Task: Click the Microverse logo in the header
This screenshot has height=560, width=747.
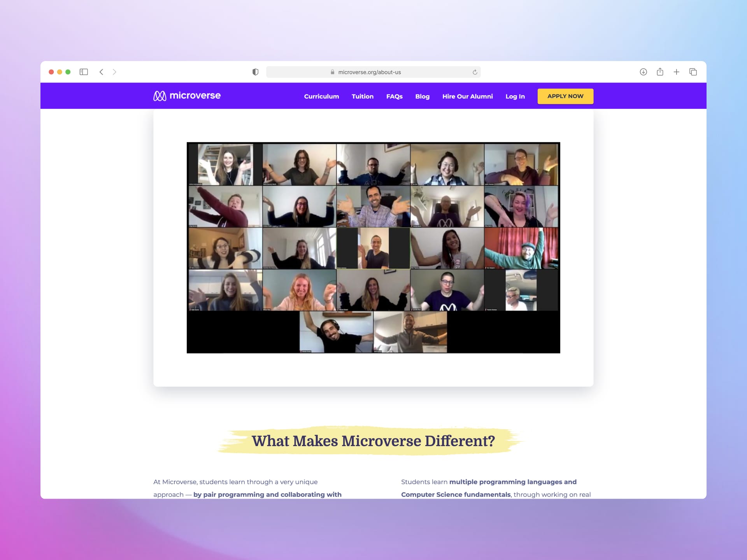Action: pos(187,96)
